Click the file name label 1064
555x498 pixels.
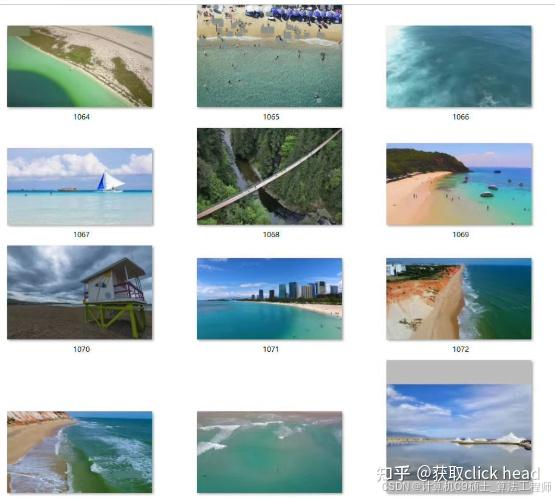click(x=81, y=117)
